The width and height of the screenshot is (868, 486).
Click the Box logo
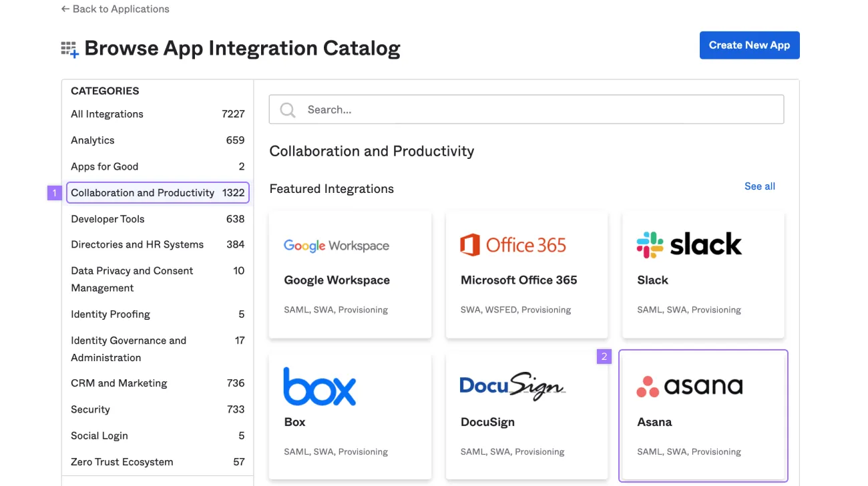coord(320,386)
